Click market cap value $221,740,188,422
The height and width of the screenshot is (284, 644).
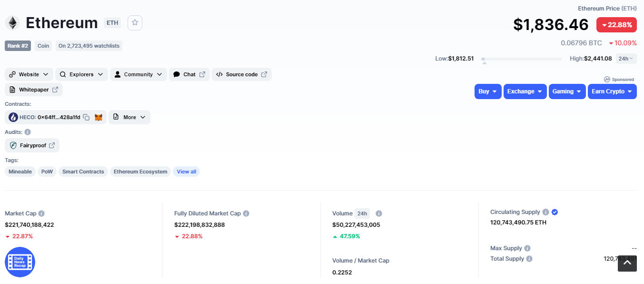tap(30, 224)
